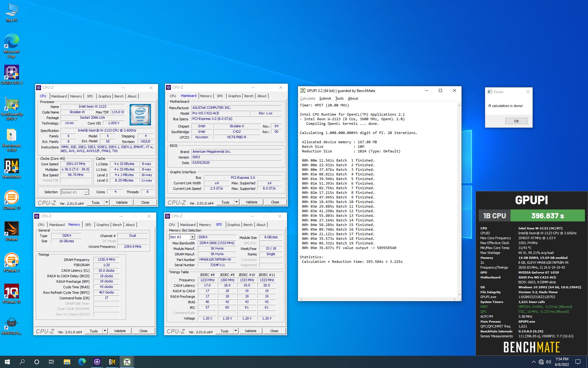Open PCMark 7 desktop shortcut
Viewport: 588px width, 368px height.
[11, 263]
